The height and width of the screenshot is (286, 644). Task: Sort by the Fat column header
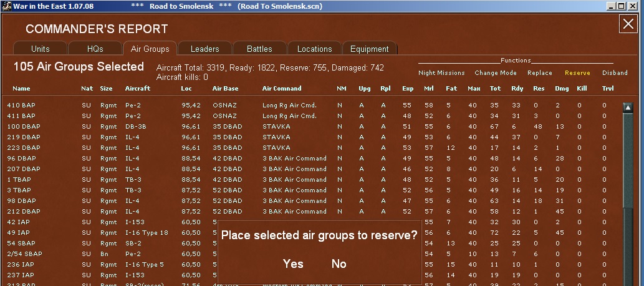[x=451, y=89]
